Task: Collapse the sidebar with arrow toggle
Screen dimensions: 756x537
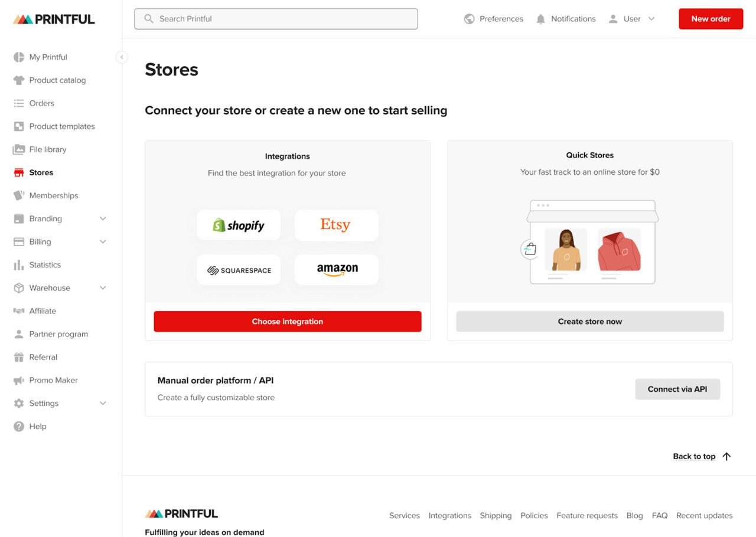Action: point(121,57)
